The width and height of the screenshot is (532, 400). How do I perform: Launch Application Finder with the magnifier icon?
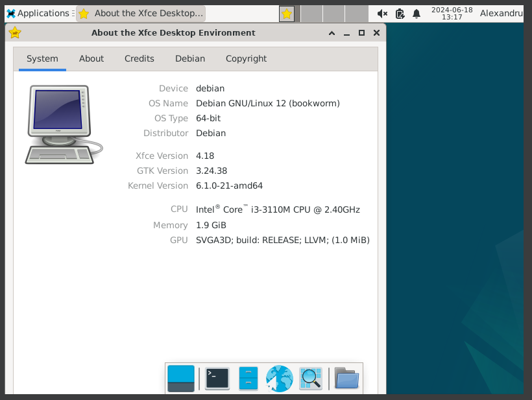tap(310, 379)
